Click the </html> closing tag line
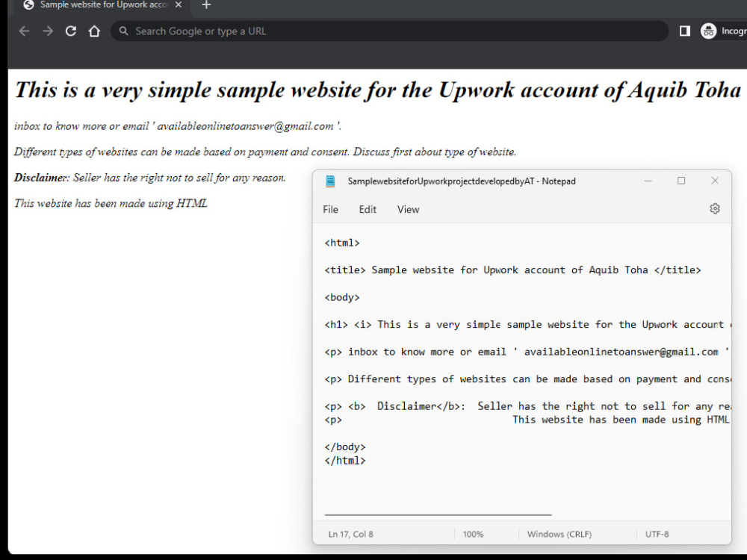747x560 pixels. click(x=345, y=461)
